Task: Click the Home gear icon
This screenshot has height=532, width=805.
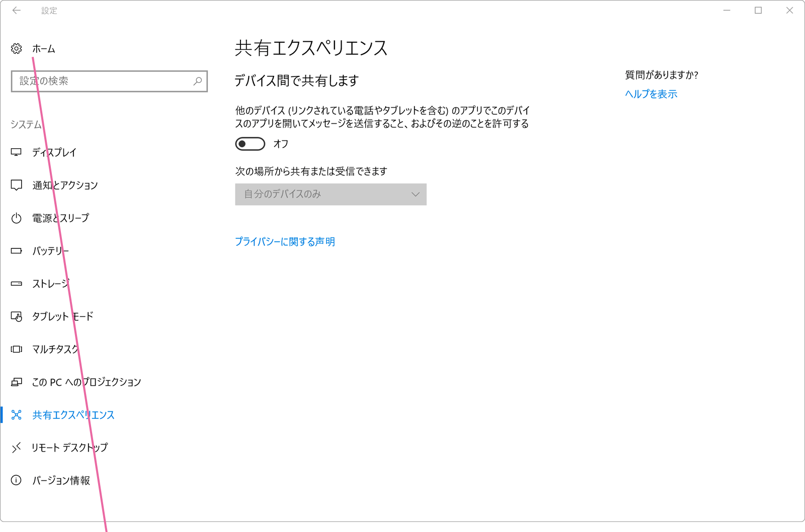Action: coord(17,49)
